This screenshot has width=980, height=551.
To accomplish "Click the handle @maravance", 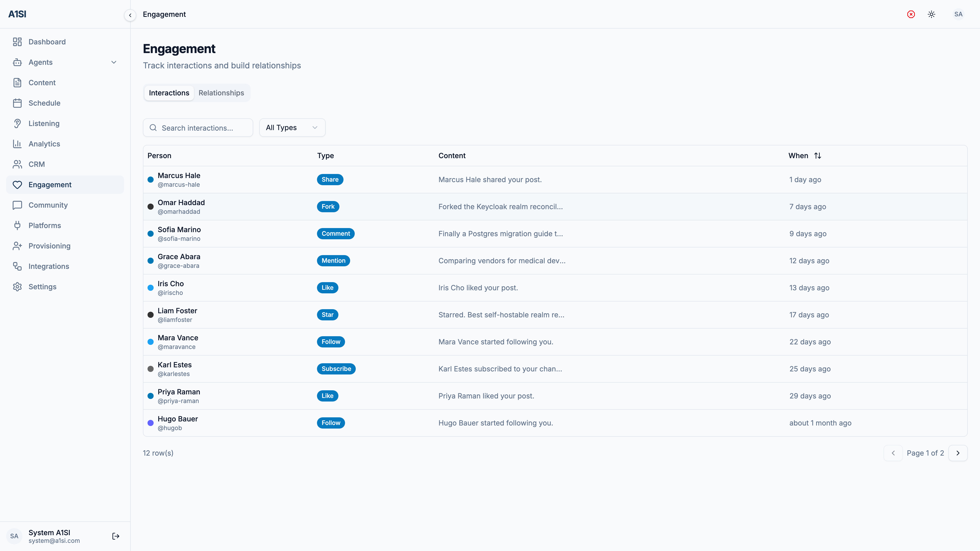I will (177, 347).
